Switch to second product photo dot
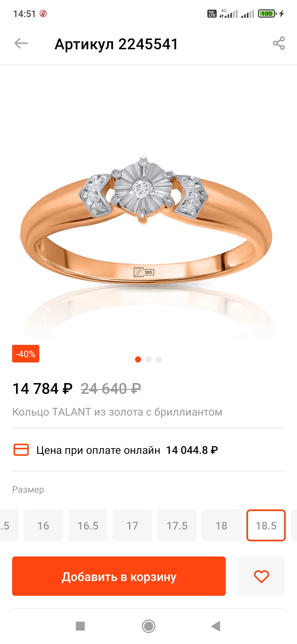The image size is (297, 644). 148,359
